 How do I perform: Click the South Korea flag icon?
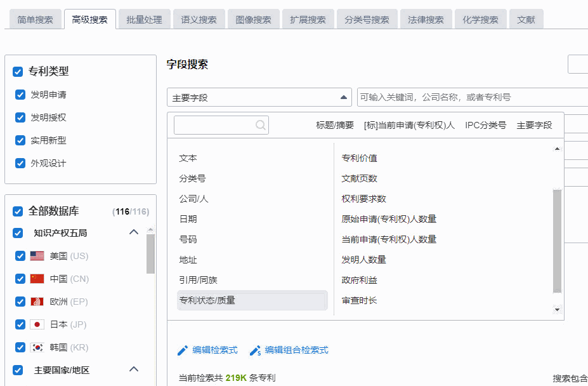pyautogui.click(x=37, y=347)
